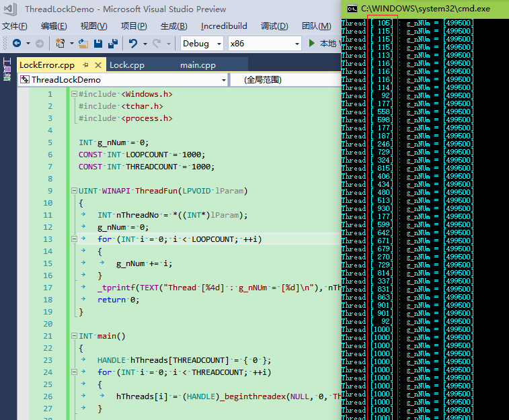The height and width of the screenshot is (420, 509).
Task: Open the Incredibuild menu
Action: (x=224, y=26)
